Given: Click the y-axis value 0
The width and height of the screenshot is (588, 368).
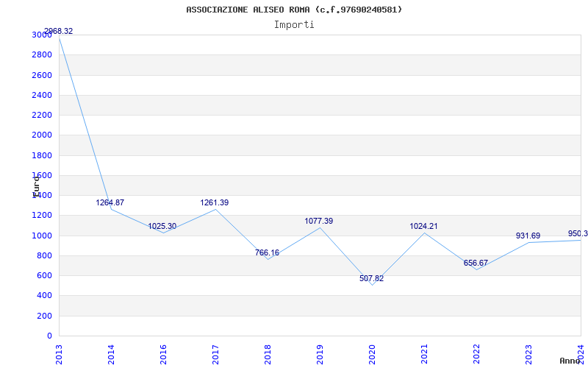Looking at the screenshot, I should (x=49, y=336).
